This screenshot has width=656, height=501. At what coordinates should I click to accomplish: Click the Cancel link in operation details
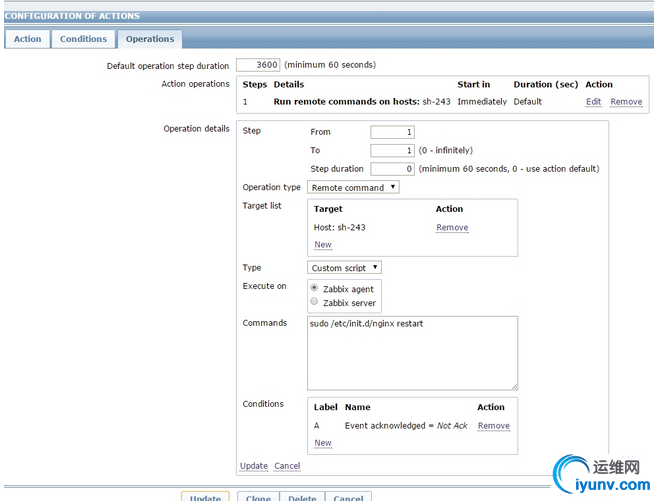[287, 466]
